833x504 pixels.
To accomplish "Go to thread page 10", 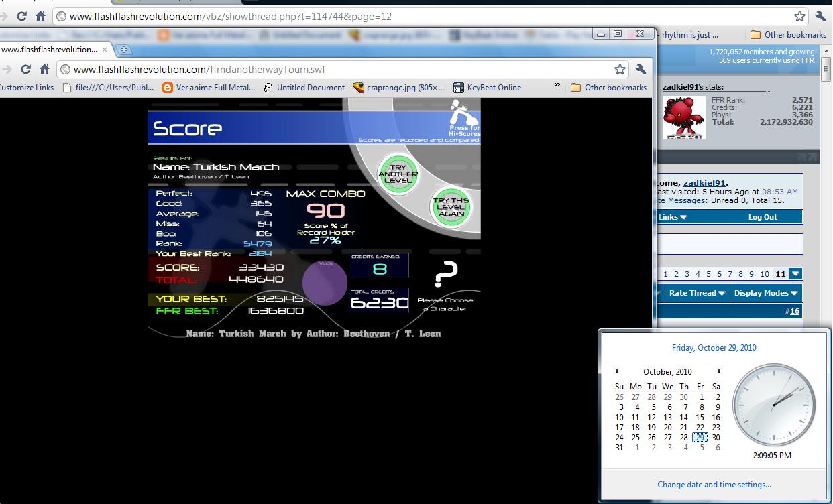I will pos(765,274).
